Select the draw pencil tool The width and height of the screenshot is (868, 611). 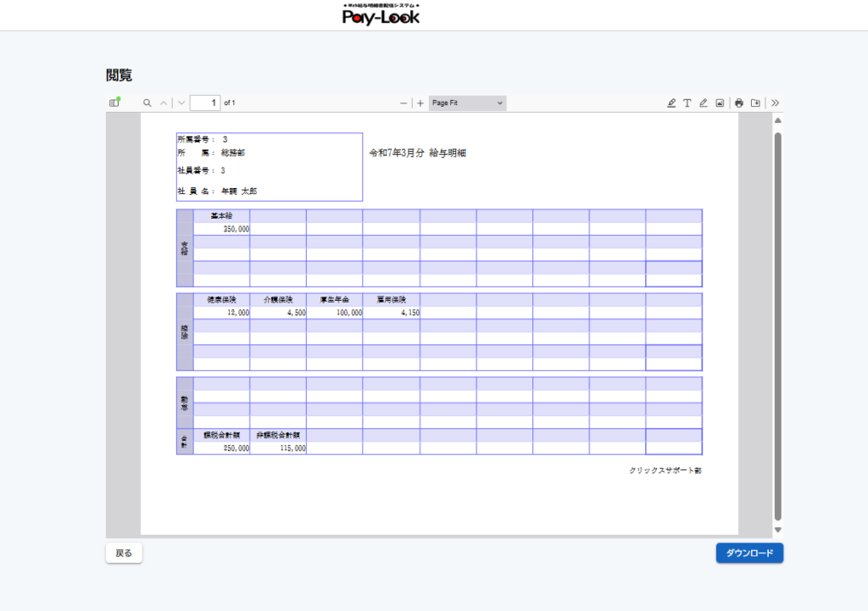pyautogui.click(x=704, y=103)
